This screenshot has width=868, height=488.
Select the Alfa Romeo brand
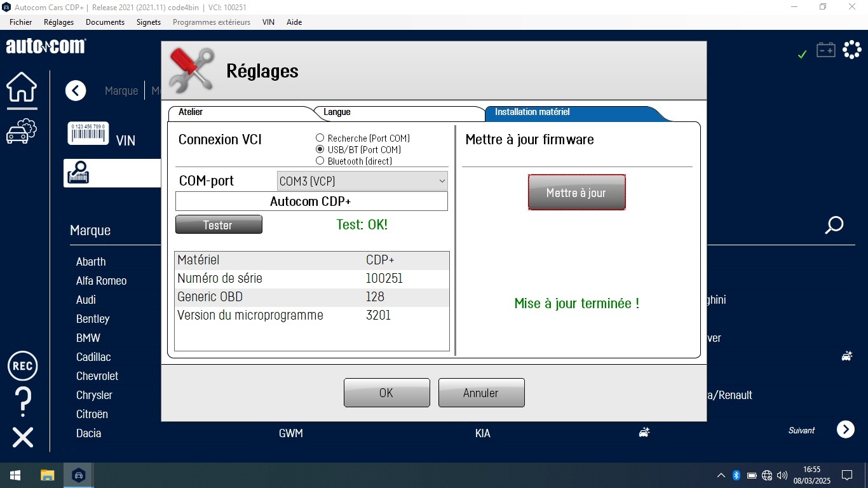102,281
